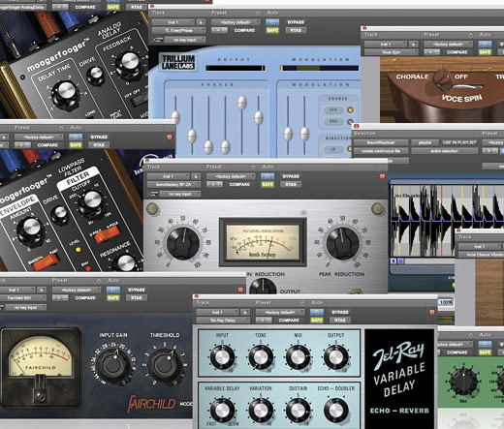The image size is (504, 429).
Task: Click COMPARE in Tel-Ray Delay window
Action: coord(289,321)
